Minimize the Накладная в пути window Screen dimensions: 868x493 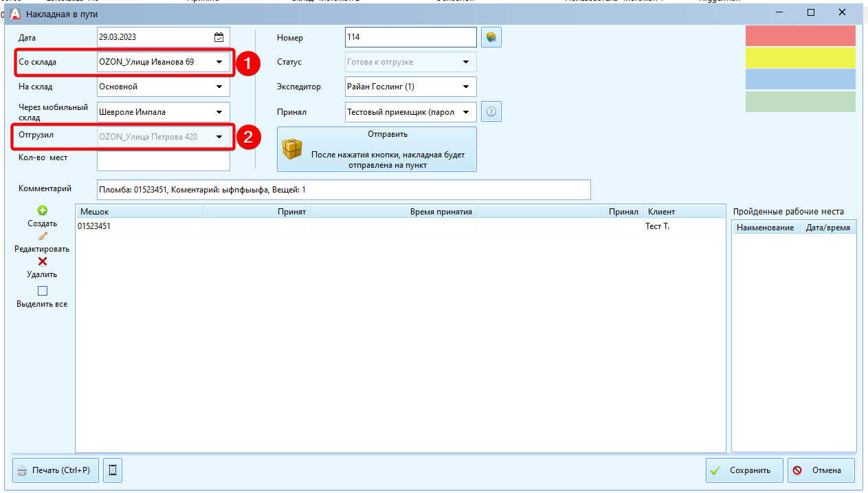tap(779, 12)
